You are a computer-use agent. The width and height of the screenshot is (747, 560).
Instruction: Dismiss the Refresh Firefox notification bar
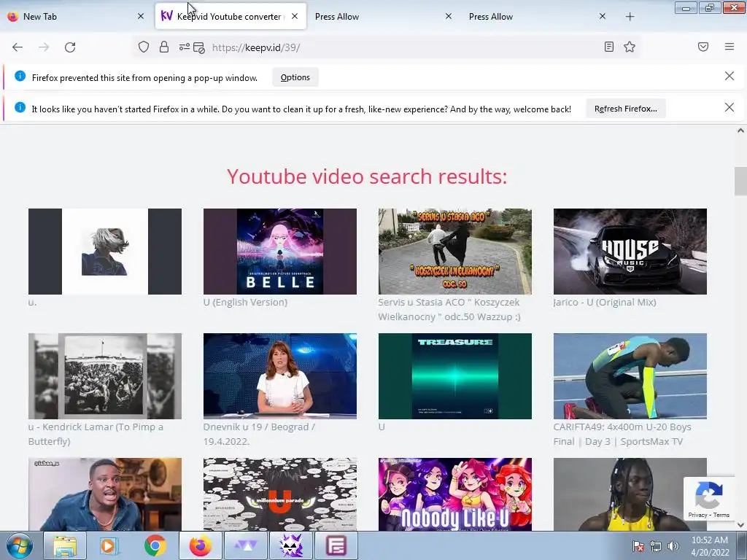pyautogui.click(x=729, y=108)
